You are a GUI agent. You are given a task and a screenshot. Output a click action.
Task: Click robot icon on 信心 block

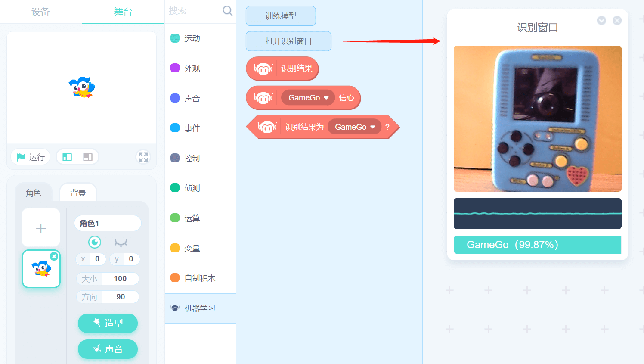[x=263, y=98]
